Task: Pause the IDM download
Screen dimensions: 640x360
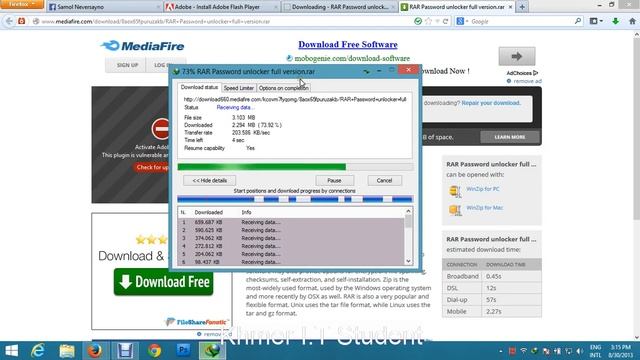Action: click(x=334, y=180)
